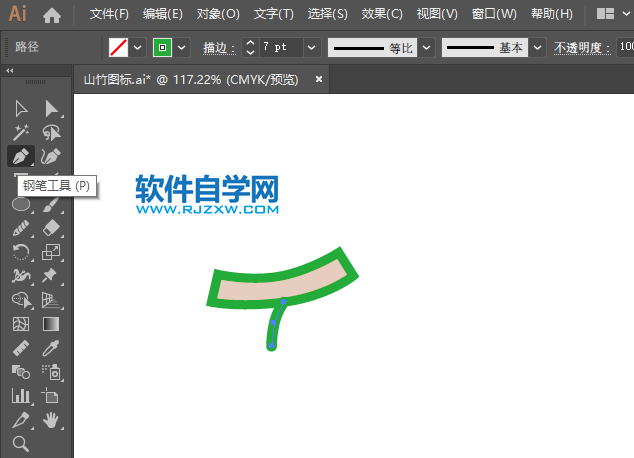Open the 文件(F) menu
The image size is (634, 458).
(109, 15)
